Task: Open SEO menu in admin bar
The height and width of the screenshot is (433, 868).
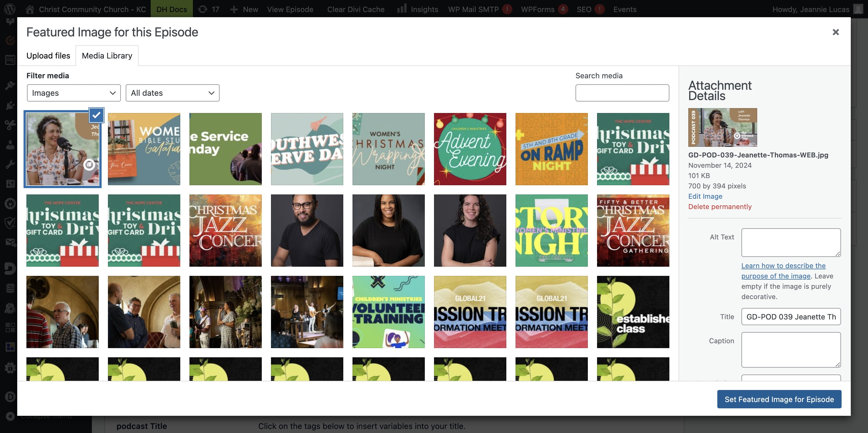Action: pos(590,9)
